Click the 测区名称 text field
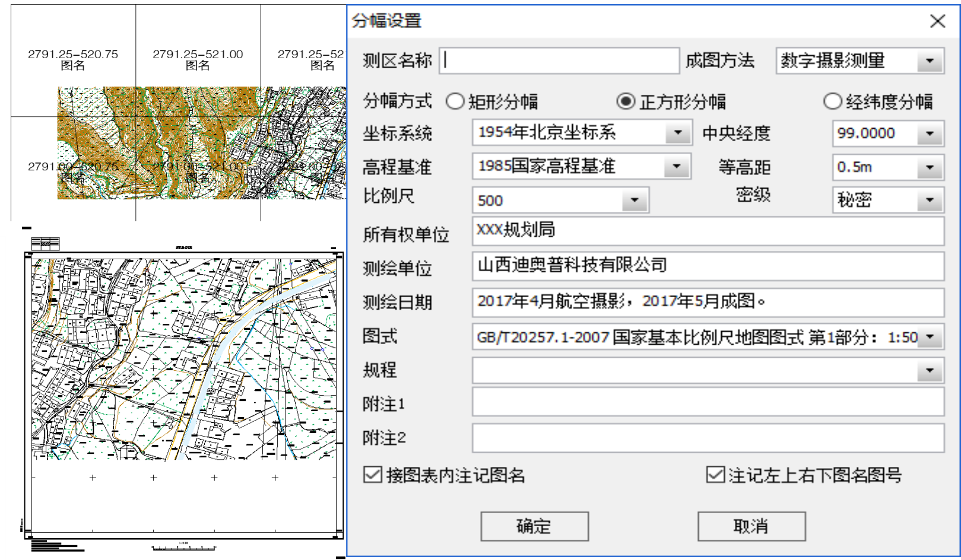This screenshot has width=961, height=560. pos(559,61)
